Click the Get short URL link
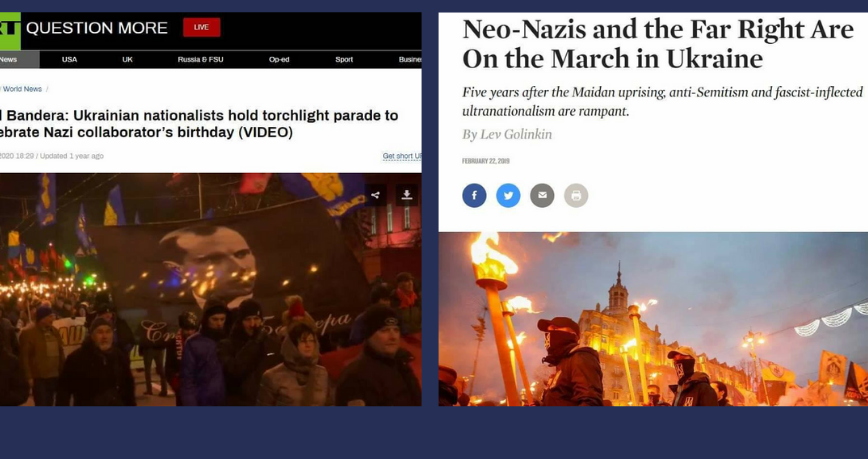 pos(402,156)
